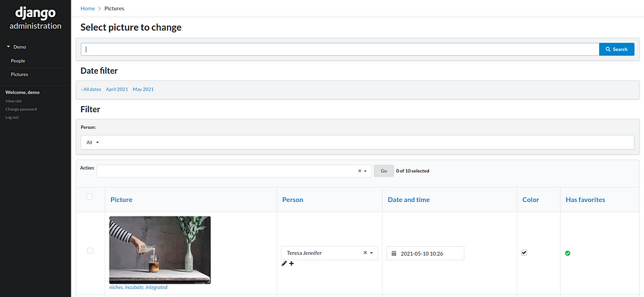Open People in the sidebar menu
Viewport: 644px width, 297px height.
pos(18,61)
